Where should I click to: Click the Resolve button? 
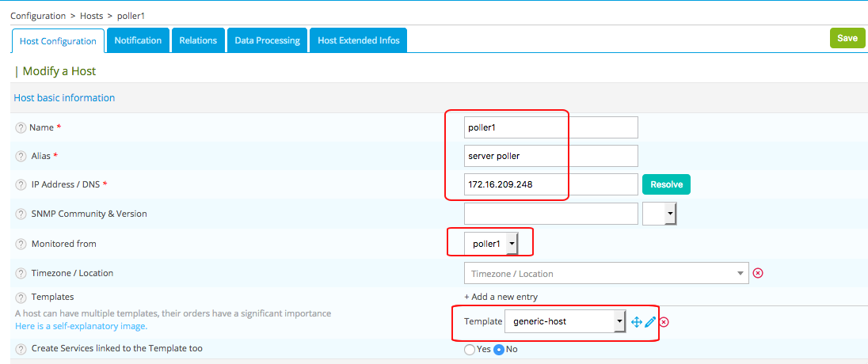[666, 184]
